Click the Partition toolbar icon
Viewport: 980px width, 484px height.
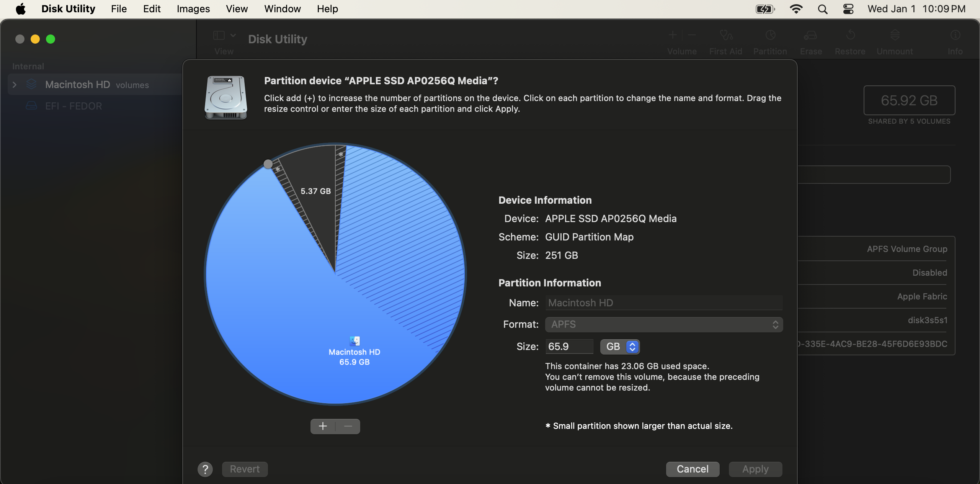(770, 36)
